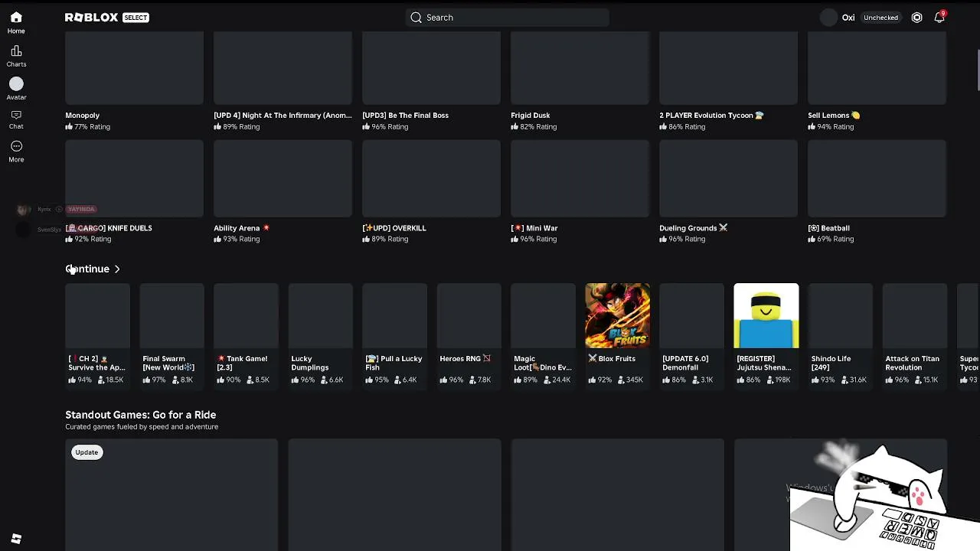This screenshot has height=551, width=980.
Task: Open the Dueling Grounds game title
Action: pos(693,228)
